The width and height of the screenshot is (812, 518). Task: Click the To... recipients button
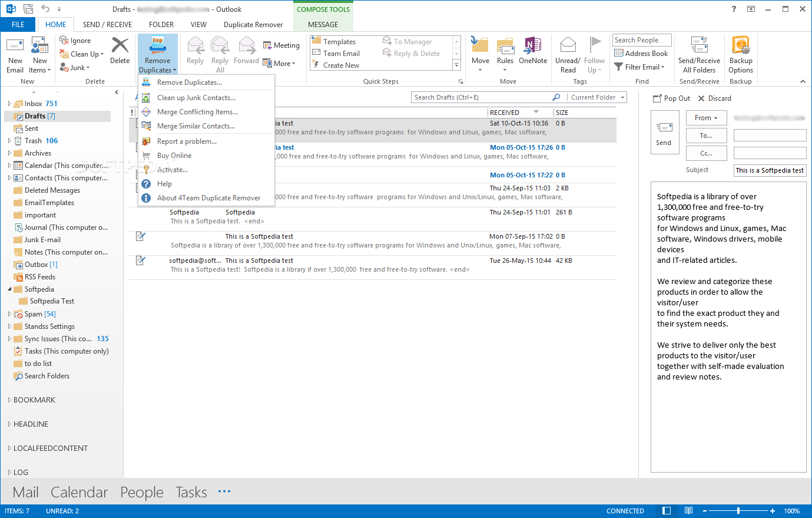coord(706,136)
